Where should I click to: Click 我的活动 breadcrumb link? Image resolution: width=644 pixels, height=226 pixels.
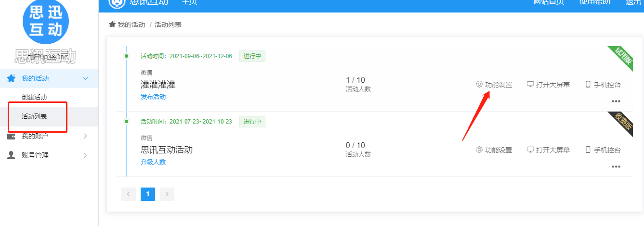pos(131,25)
